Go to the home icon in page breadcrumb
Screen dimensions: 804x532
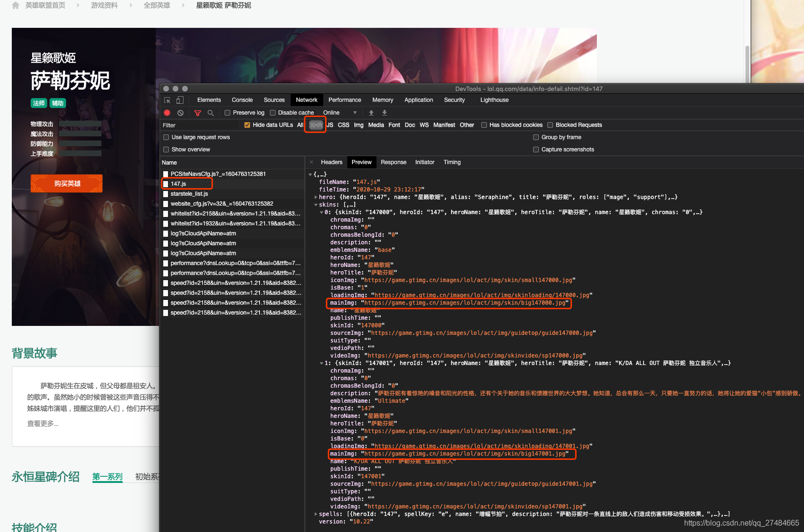tap(16, 5)
